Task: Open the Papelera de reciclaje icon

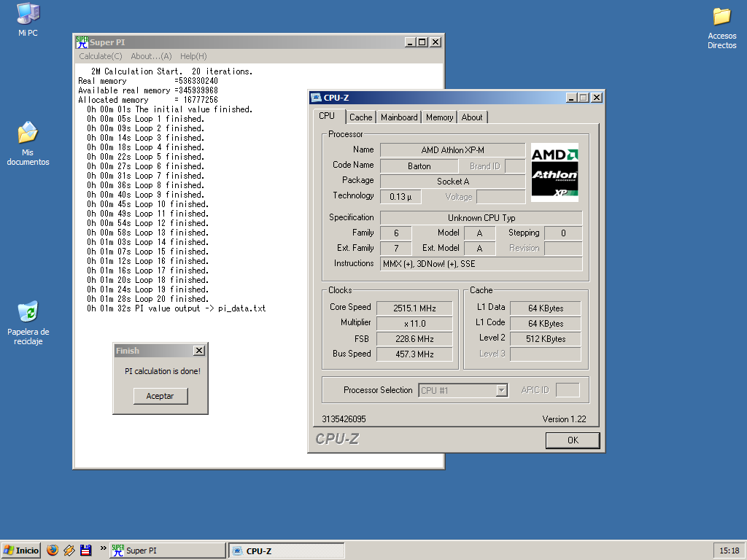Action: click(28, 312)
